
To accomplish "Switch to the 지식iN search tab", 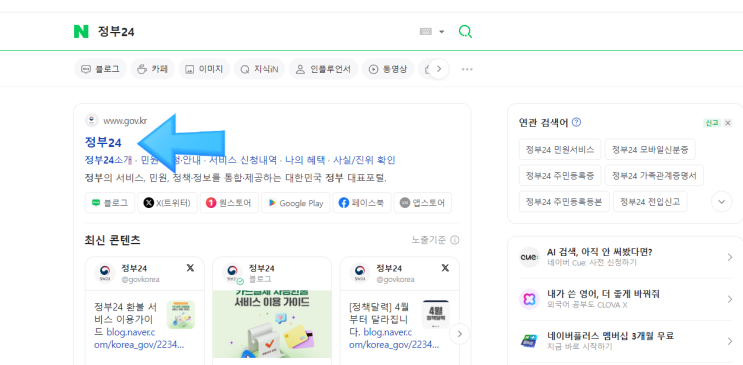I will pos(260,69).
